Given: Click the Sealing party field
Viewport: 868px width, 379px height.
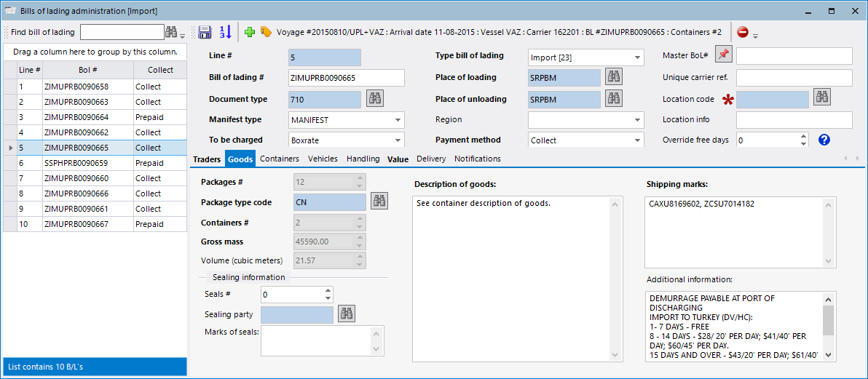Looking at the screenshot, I should coord(296,315).
